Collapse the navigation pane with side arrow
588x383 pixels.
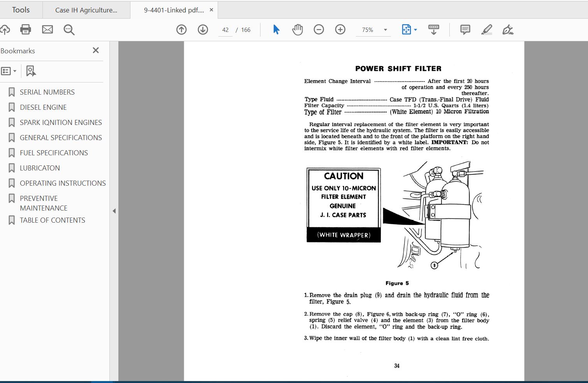pyautogui.click(x=114, y=211)
